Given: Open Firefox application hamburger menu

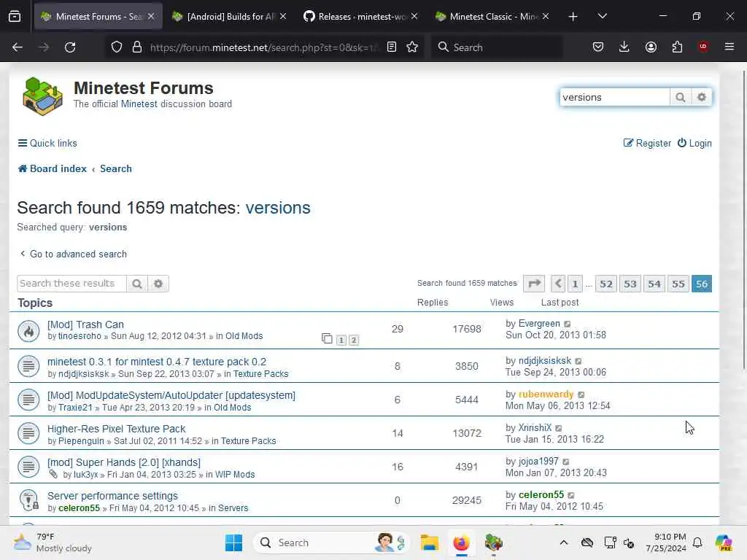Looking at the screenshot, I should coord(729,47).
